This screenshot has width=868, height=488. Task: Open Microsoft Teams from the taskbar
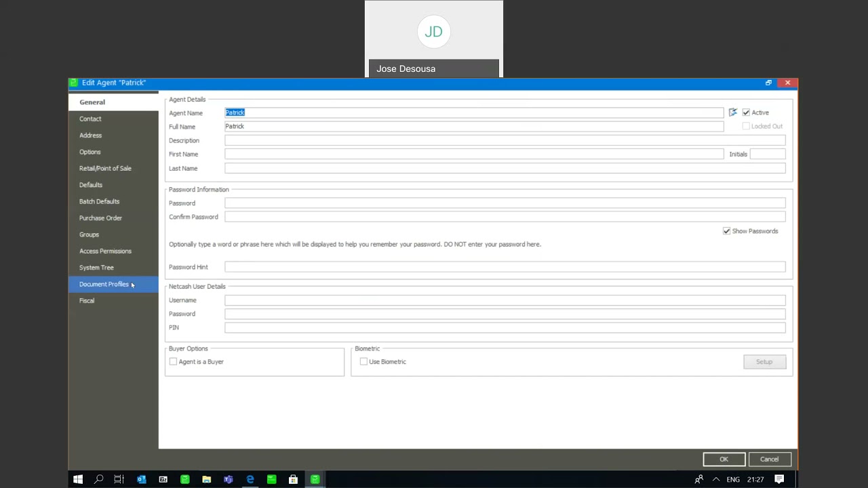pos(228,479)
